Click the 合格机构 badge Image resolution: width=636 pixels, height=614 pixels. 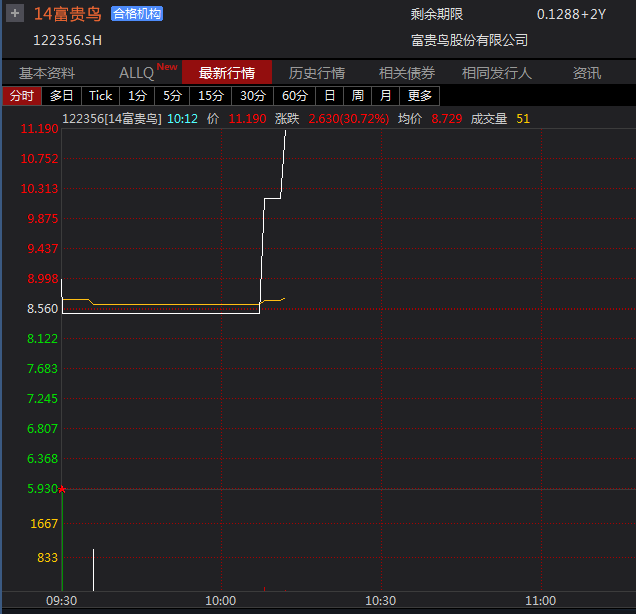tap(136, 14)
